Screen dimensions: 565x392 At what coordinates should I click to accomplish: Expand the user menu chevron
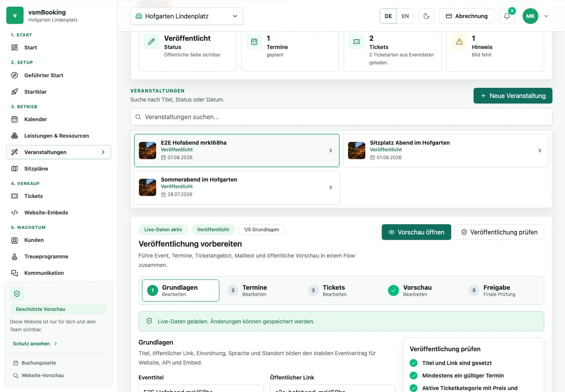tap(546, 16)
